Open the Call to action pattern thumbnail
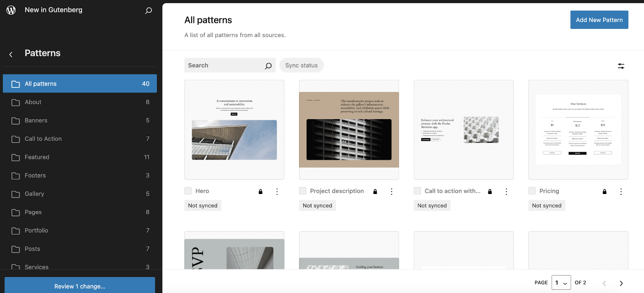 464,130
